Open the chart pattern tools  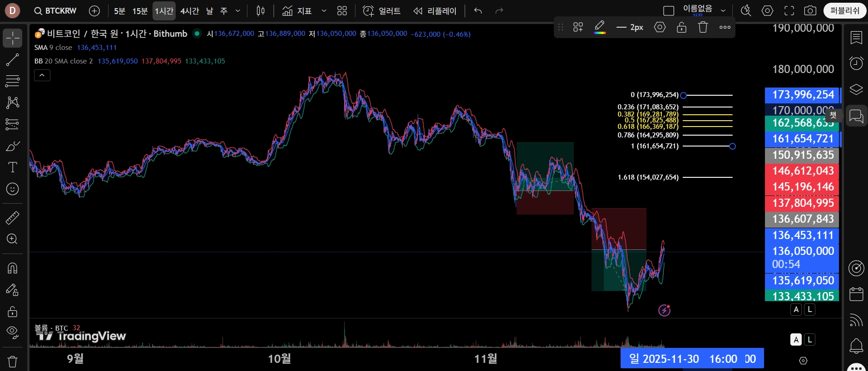13,103
